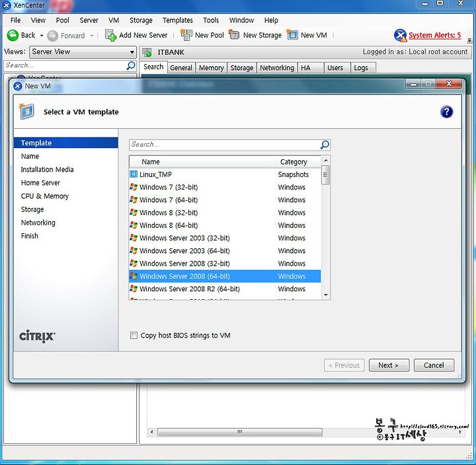Click the disabled Previous button
The width and height of the screenshot is (476, 465).
tap(344, 365)
